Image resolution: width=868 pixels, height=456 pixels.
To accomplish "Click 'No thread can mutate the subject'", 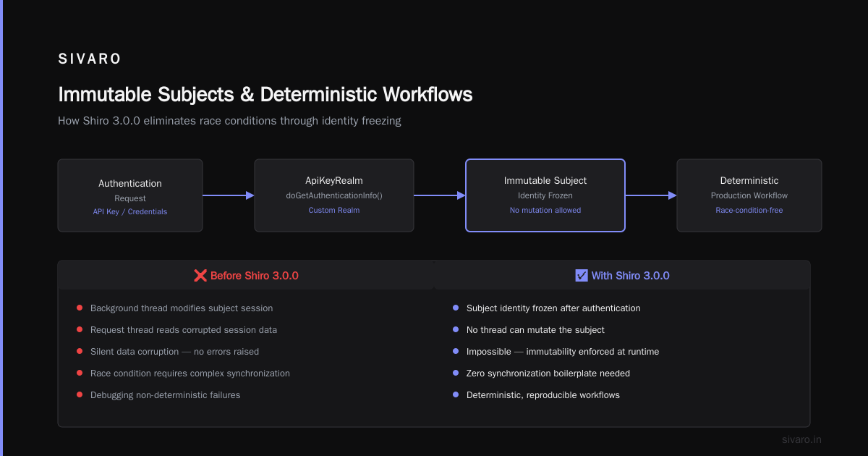I will [x=535, y=330].
